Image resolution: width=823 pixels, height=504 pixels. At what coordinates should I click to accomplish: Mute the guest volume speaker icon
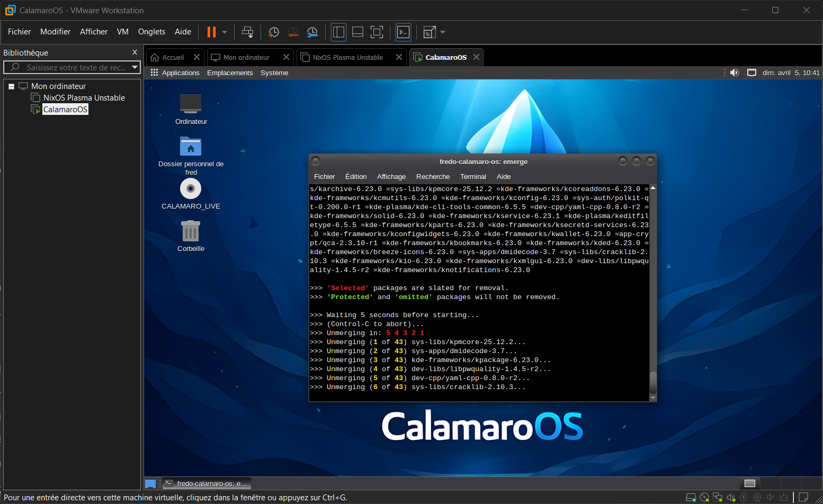[x=735, y=73]
